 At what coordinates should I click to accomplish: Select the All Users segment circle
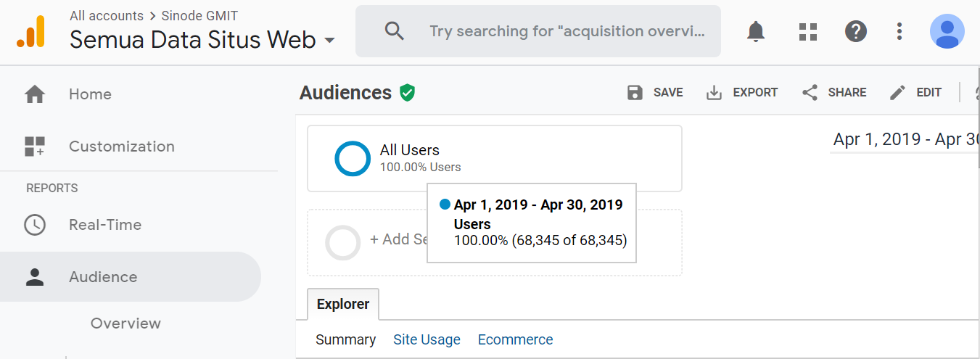[353, 158]
